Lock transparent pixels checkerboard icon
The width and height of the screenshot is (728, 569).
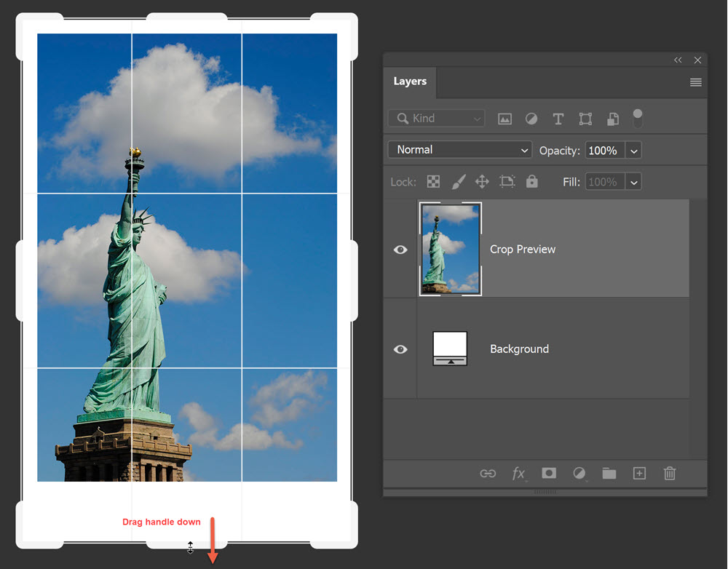point(433,181)
